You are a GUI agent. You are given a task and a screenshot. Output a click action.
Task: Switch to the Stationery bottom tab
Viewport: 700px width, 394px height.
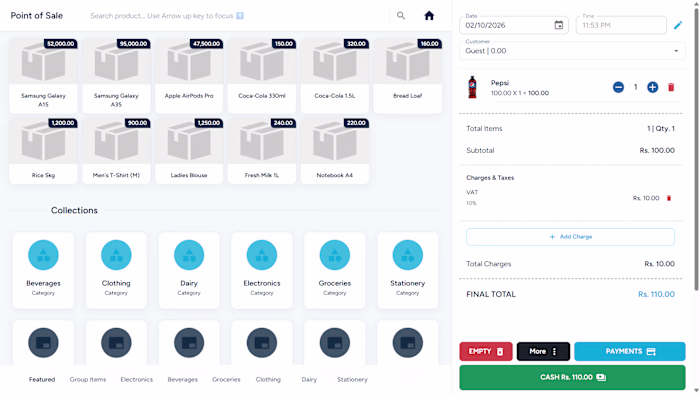click(x=352, y=379)
